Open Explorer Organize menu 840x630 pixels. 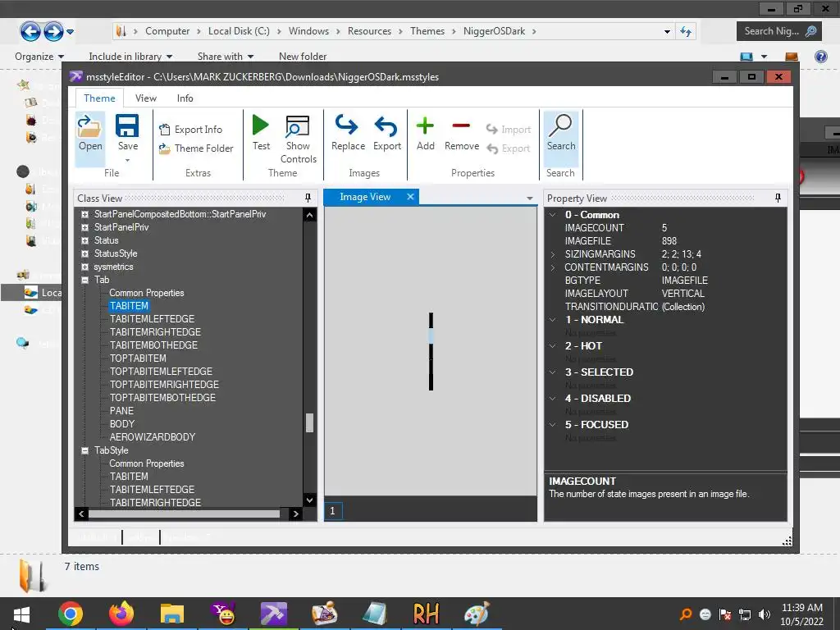click(x=39, y=57)
